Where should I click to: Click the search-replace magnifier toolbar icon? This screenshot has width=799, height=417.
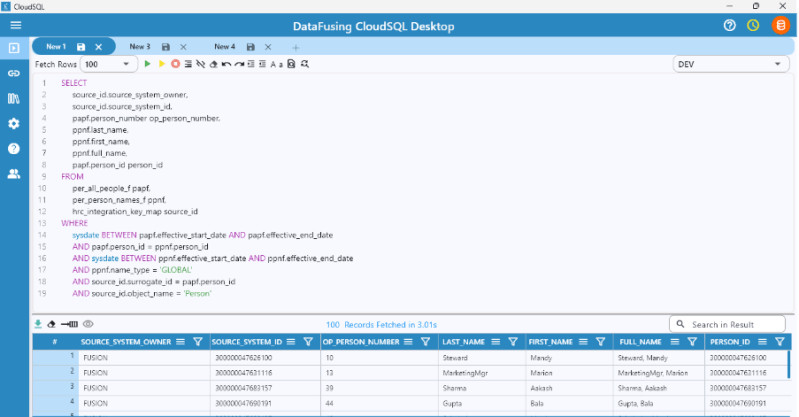tap(305, 64)
